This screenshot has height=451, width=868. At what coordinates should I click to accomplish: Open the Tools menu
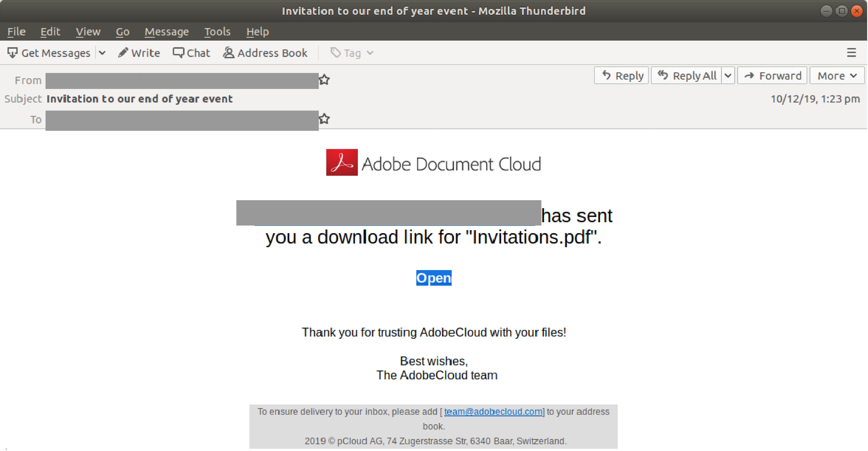click(217, 32)
